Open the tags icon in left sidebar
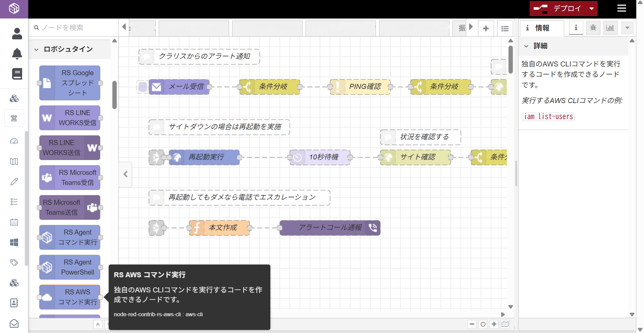 (14, 263)
